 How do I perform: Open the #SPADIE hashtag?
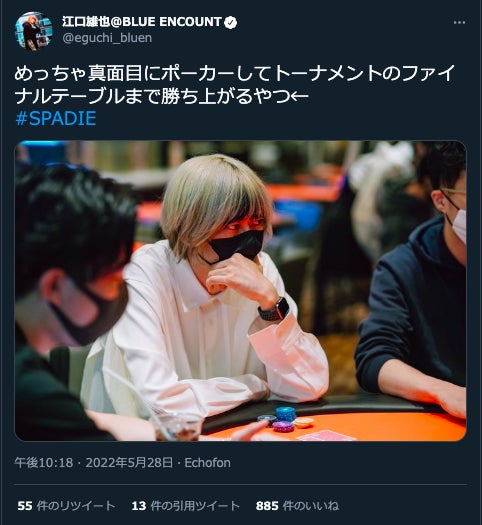click(56, 118)
